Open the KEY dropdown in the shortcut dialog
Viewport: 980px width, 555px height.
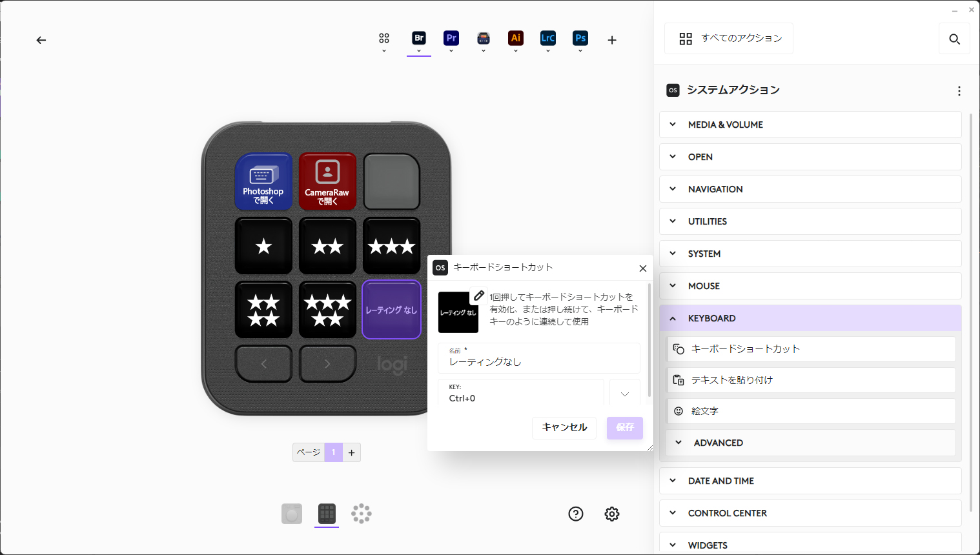tap(624, 392)
